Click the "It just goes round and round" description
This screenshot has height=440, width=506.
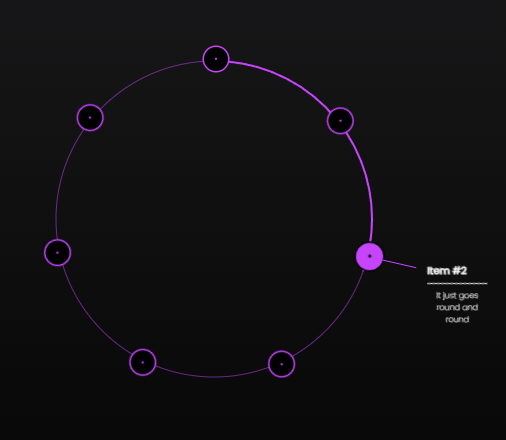[x=457, y=307]
